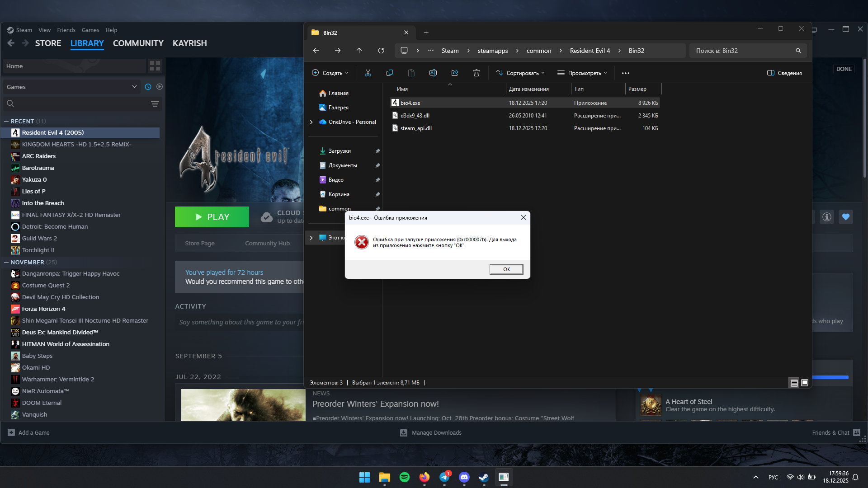
Task: Click the game info icon beside the heart
Action: click(827, 217)
